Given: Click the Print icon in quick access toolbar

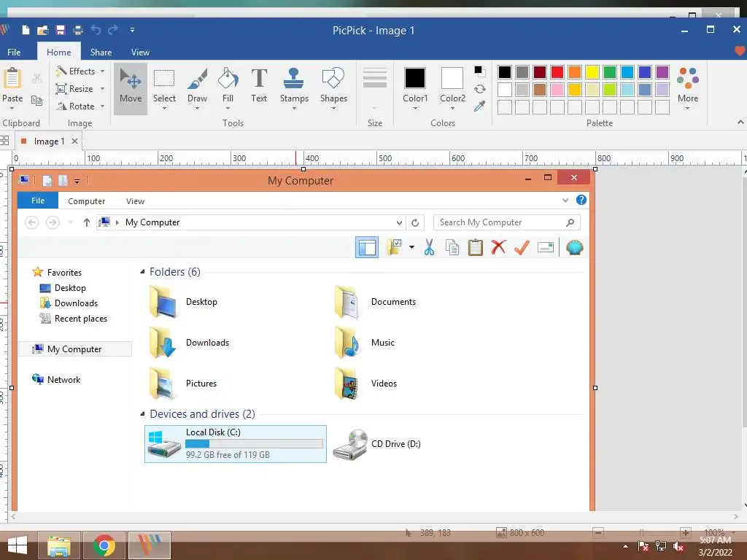Looking at the screenshot, I should pos(78,30).
